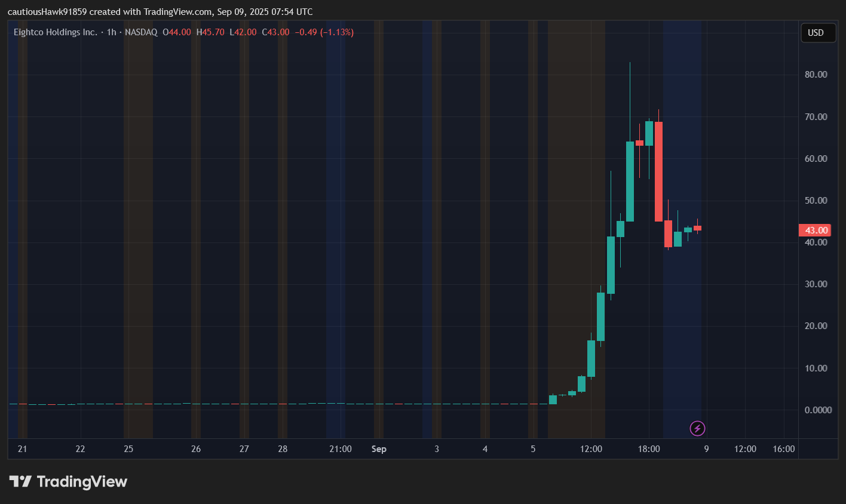The image size is (846, 504).
Task: Click the last red candle near 43
Action: pos(697,228)
